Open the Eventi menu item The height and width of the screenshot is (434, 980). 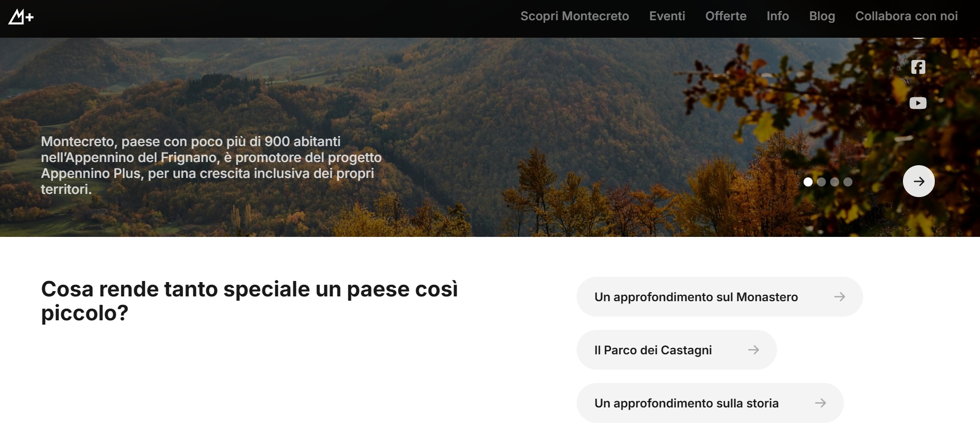(667, 16)
